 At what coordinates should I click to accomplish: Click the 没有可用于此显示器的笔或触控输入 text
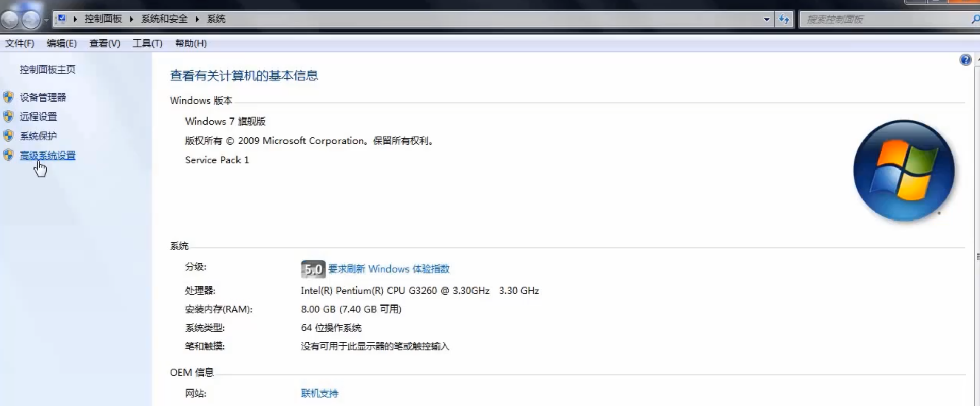coord(375,346)
